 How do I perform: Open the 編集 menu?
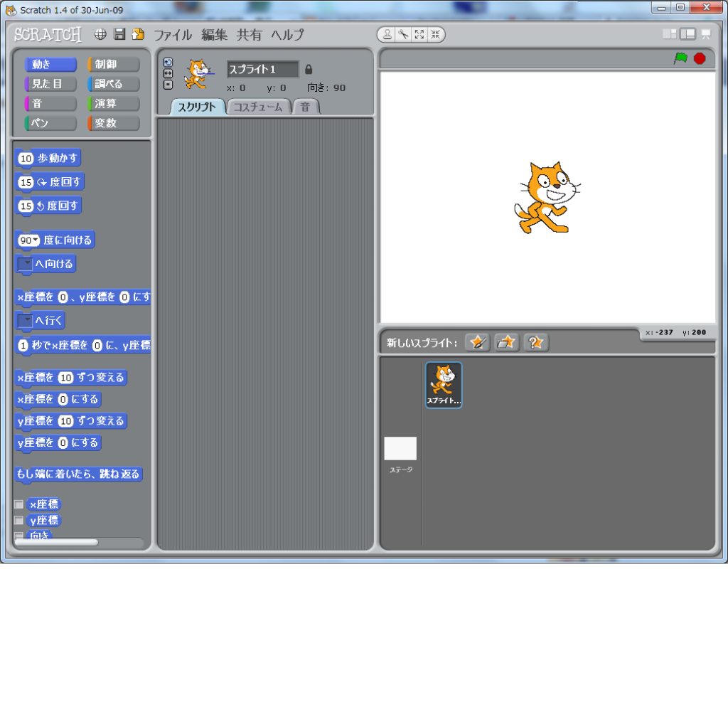click(214, 35)
